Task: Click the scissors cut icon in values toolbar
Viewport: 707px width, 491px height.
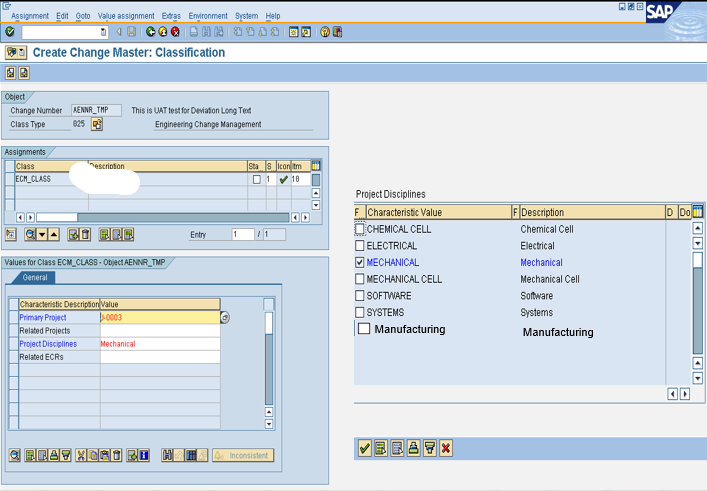Action: coord(82,455)
